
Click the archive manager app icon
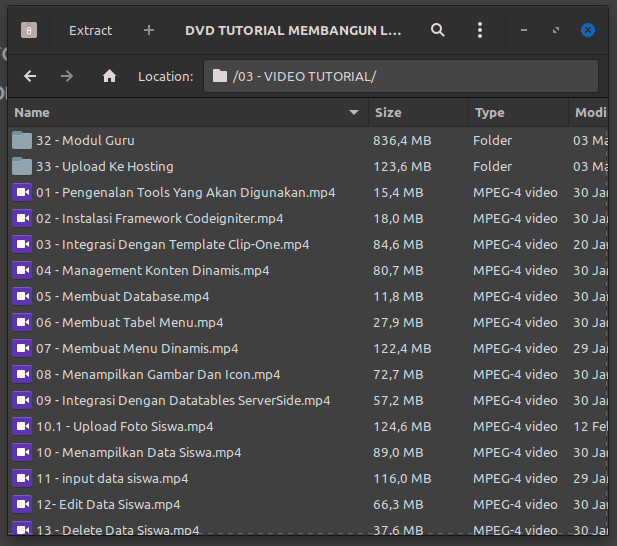pos(29,30)
